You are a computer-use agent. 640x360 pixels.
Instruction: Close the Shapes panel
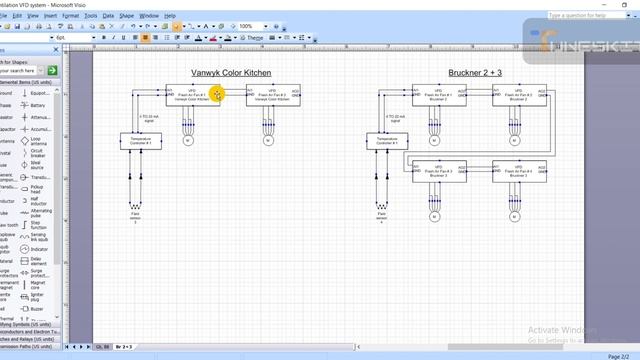[56, 50]
